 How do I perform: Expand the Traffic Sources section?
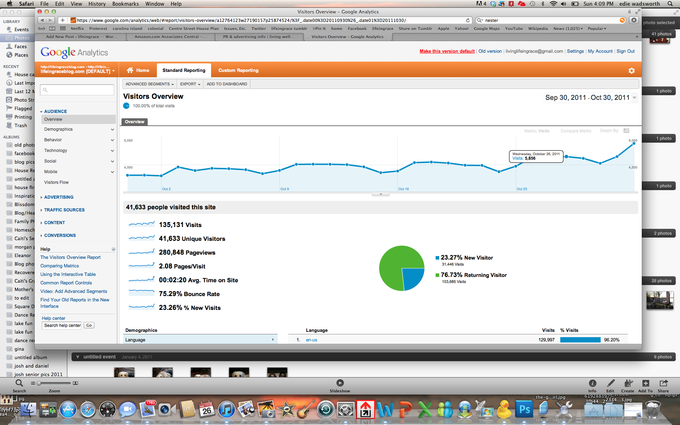64,210
